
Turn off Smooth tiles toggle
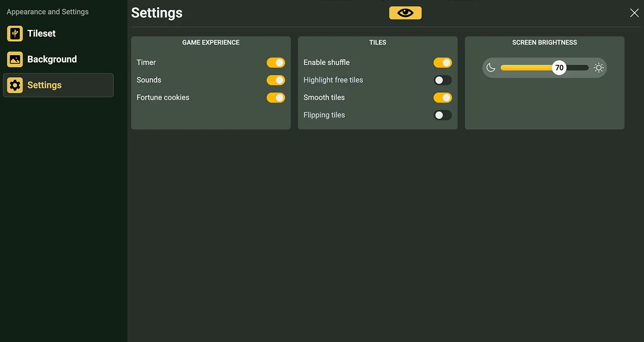click(443, 98)
